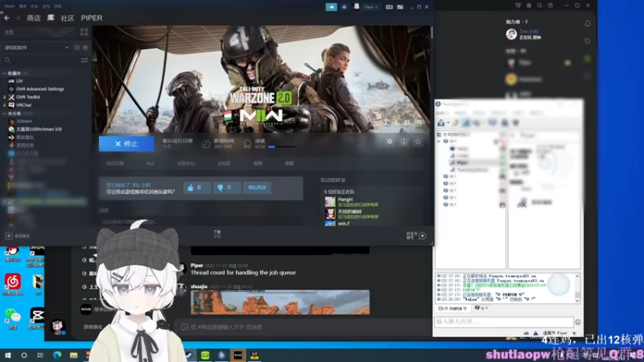The image size is (644, 362).
Task: Click the search icon in chat app title bar
Action: [539, 6]
